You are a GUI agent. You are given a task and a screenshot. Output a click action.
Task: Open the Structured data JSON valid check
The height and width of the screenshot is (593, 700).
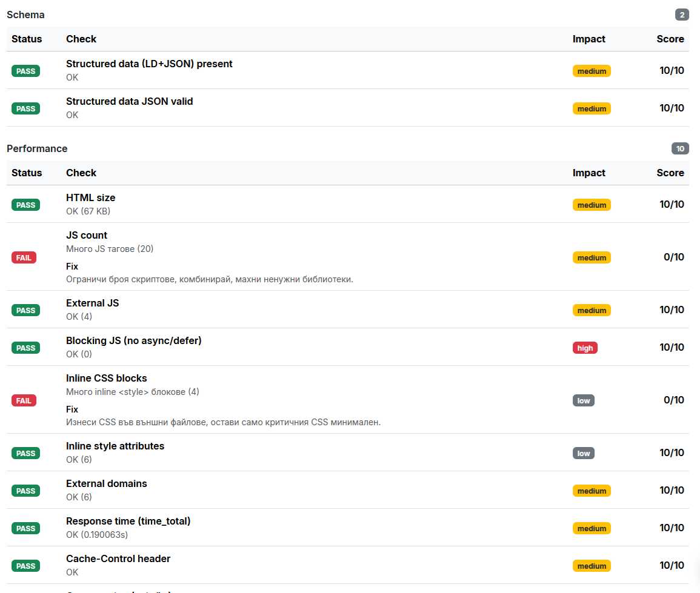[x=129, y=101]
